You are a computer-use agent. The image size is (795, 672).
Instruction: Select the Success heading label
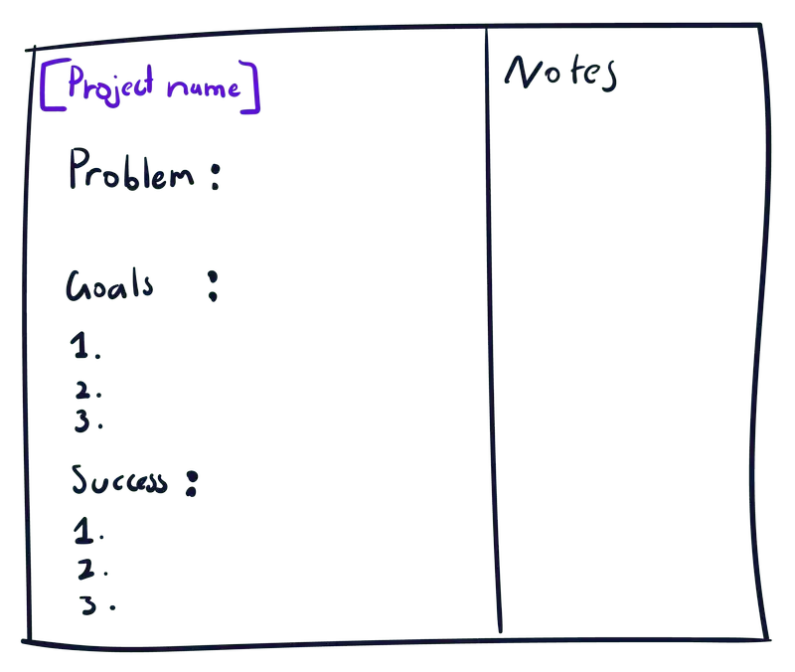point(117,482)
